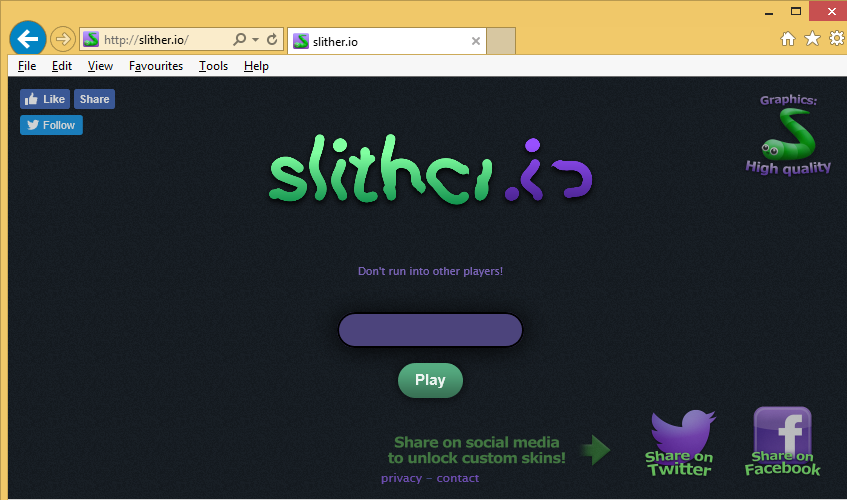Open the File menu

point(27,66)
